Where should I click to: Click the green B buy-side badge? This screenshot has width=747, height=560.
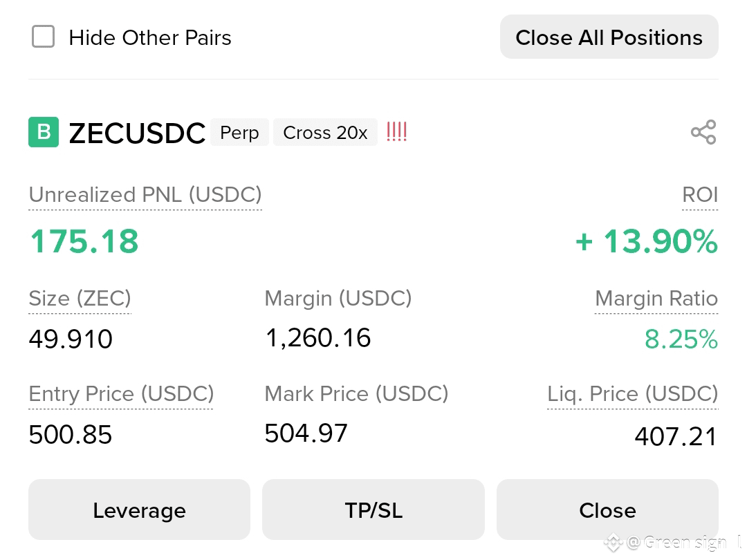[44, 132]
